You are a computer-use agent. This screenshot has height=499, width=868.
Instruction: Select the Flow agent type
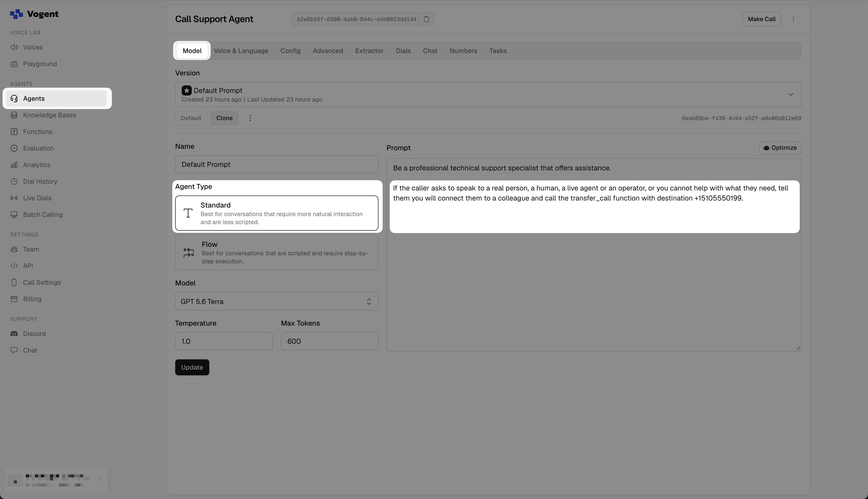coord(276,253)
